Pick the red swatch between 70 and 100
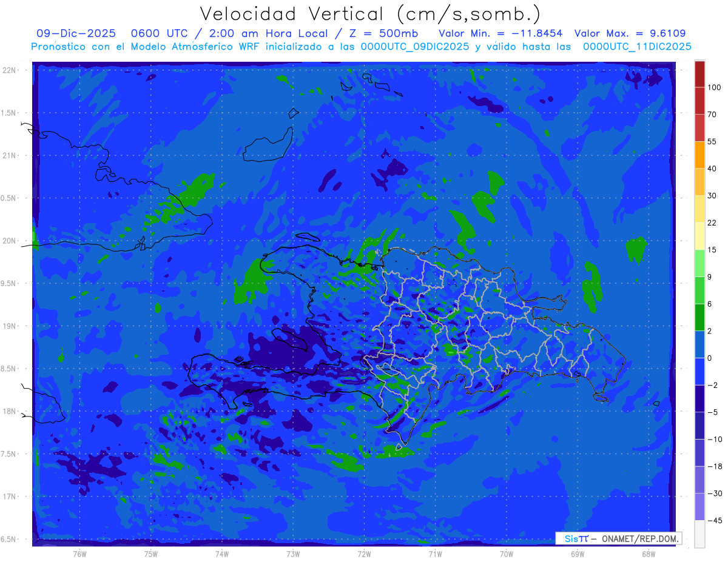The height and width of the screenshot is (562, 728). click(x=699, y=101)
